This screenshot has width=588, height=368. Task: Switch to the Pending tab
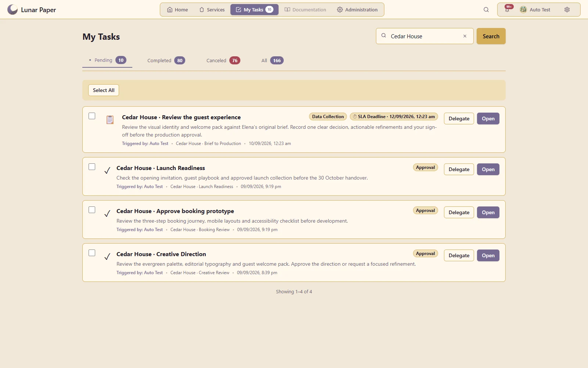(x=107, y=60)
